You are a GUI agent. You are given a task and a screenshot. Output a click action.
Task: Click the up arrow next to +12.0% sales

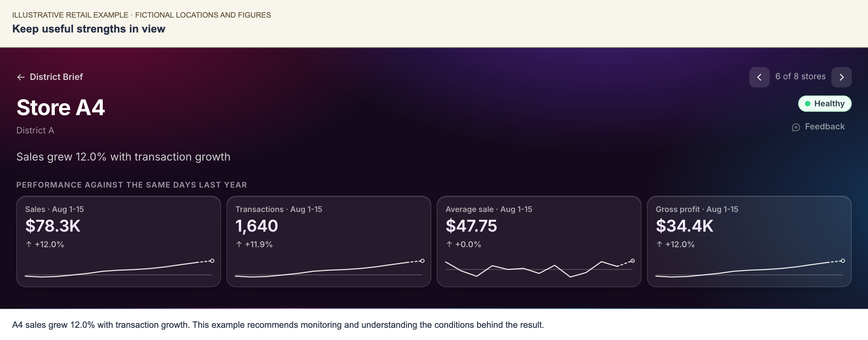tap(29, 244)
